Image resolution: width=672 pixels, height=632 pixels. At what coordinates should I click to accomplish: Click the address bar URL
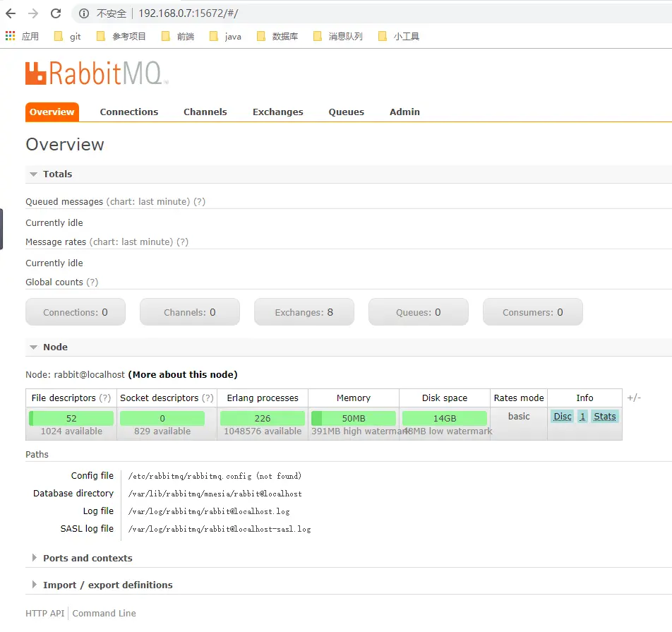(188, 13)
